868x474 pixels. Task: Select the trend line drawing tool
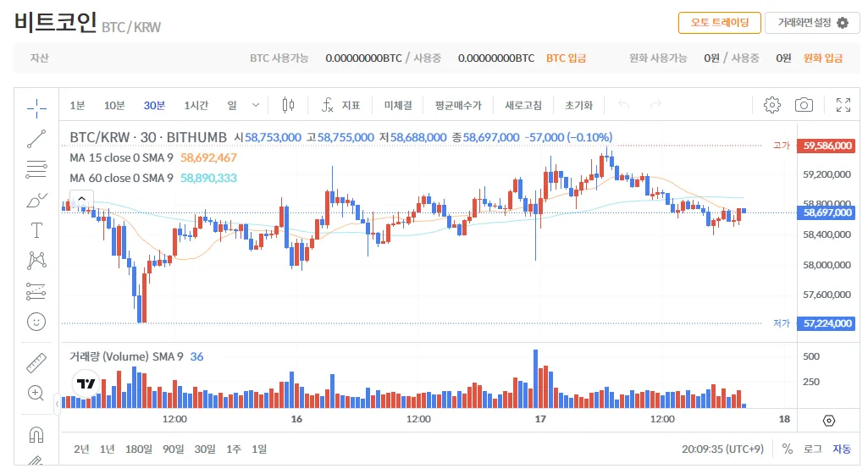36,139
